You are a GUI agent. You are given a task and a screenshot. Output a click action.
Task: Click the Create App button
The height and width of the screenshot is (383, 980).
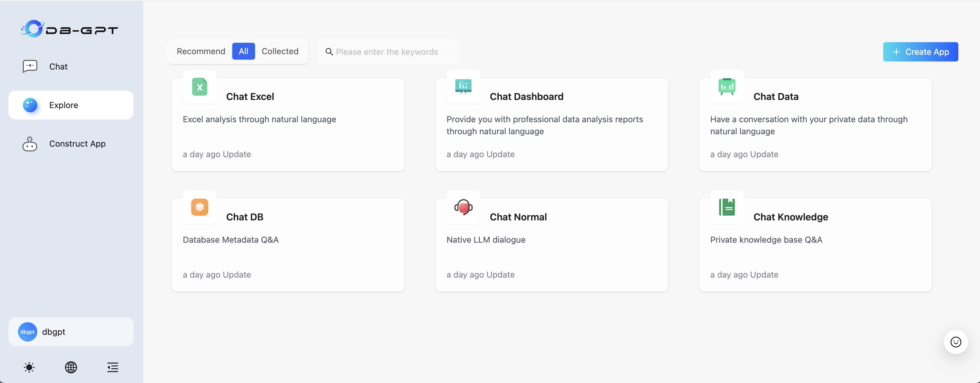920,52
